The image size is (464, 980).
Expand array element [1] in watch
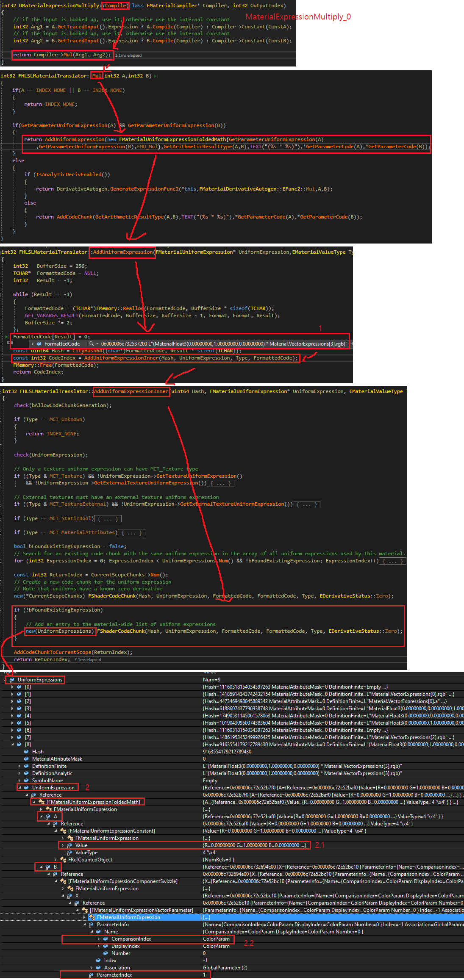pos(12,694)
